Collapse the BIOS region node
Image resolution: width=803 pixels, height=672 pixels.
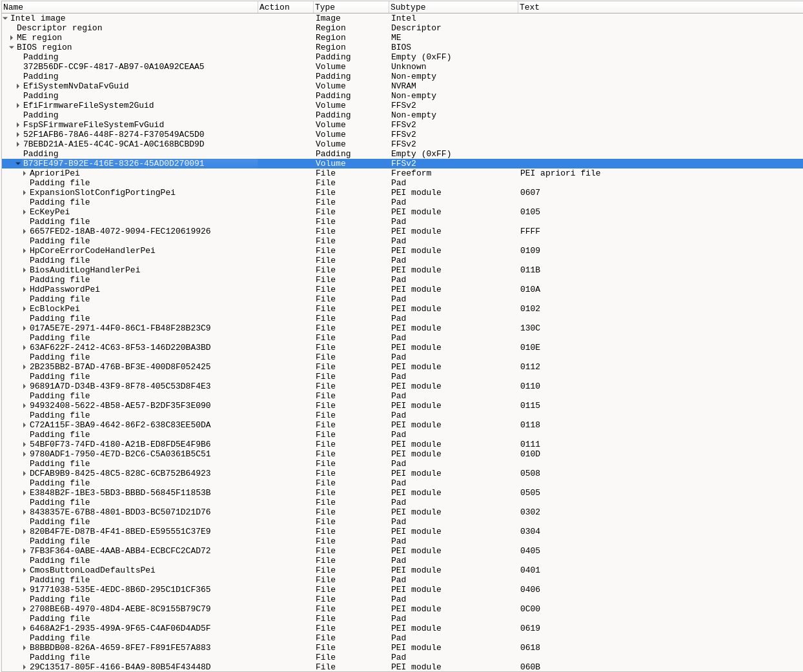[12, 47]
